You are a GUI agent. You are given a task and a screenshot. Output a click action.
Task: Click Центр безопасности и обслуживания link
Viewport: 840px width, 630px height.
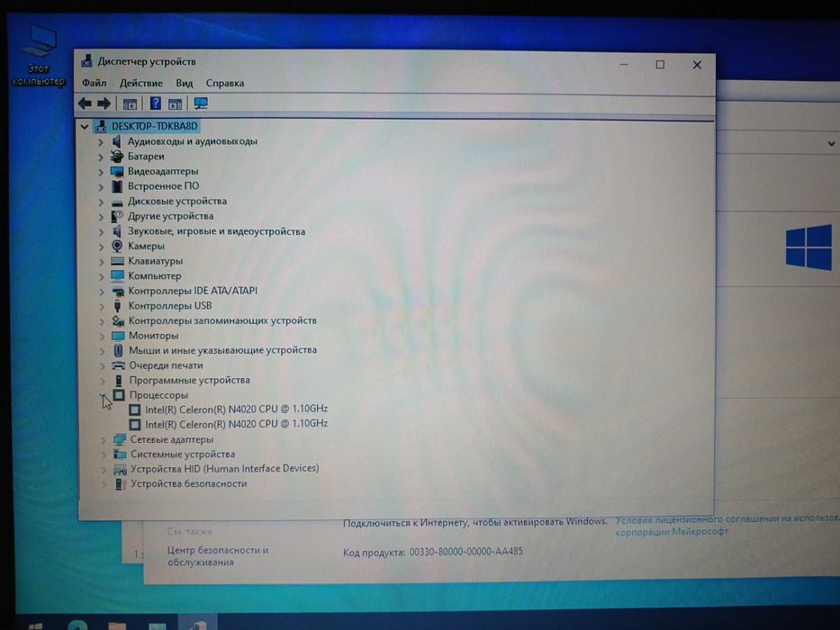pos(218,556)
